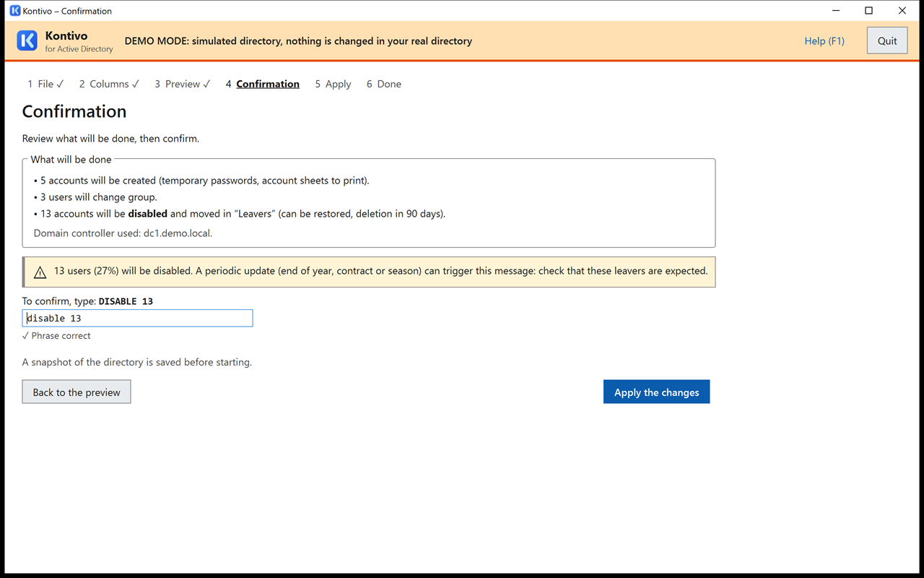Click the Kontivo logo icon in header

pyautogui.click(x=27, y=40)
